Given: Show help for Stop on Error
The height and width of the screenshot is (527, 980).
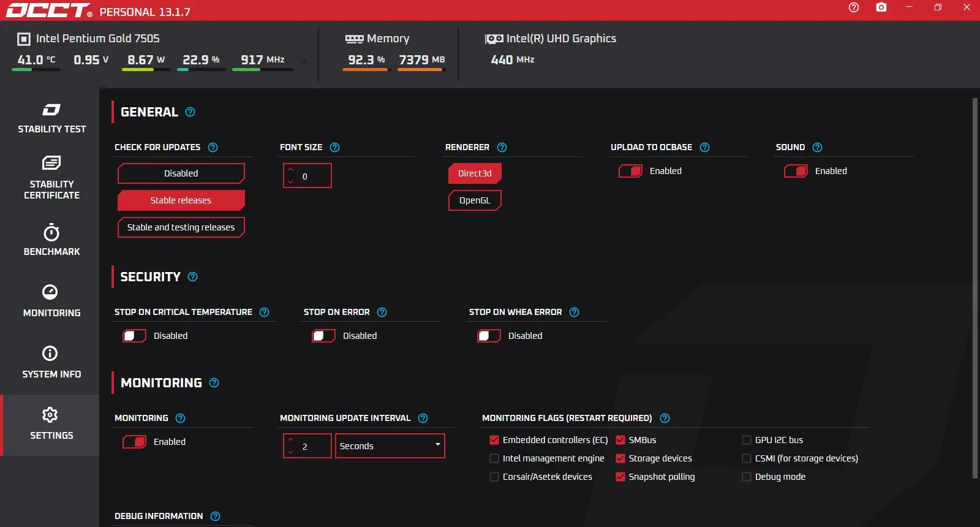Looking at the screenshot, I should 382,313.
